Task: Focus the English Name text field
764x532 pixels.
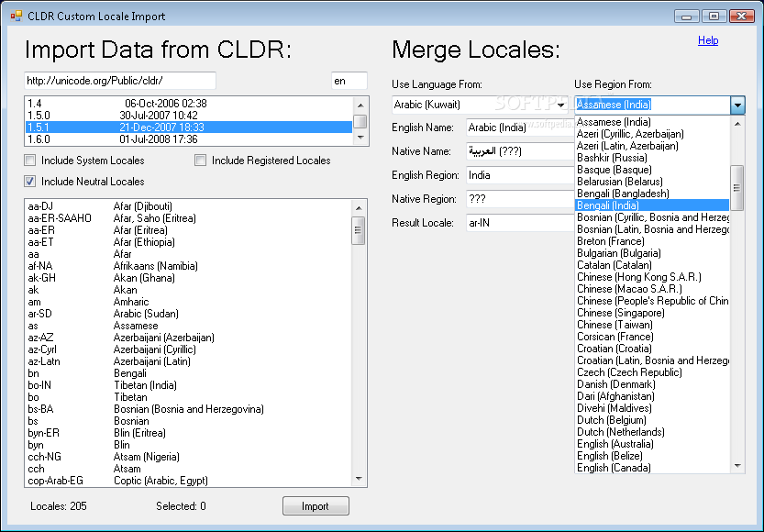Action: (x=520, y=127)
